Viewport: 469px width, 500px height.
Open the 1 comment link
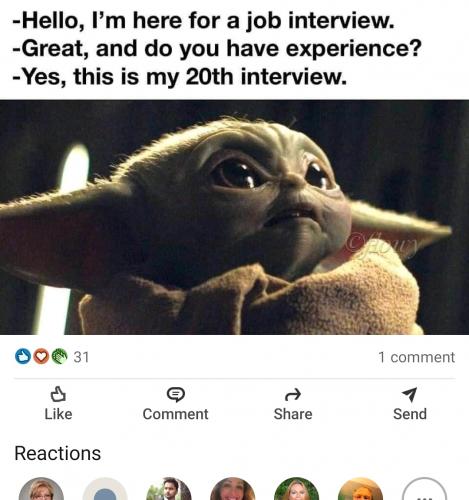pyautogui.click(x=416, y=357)
